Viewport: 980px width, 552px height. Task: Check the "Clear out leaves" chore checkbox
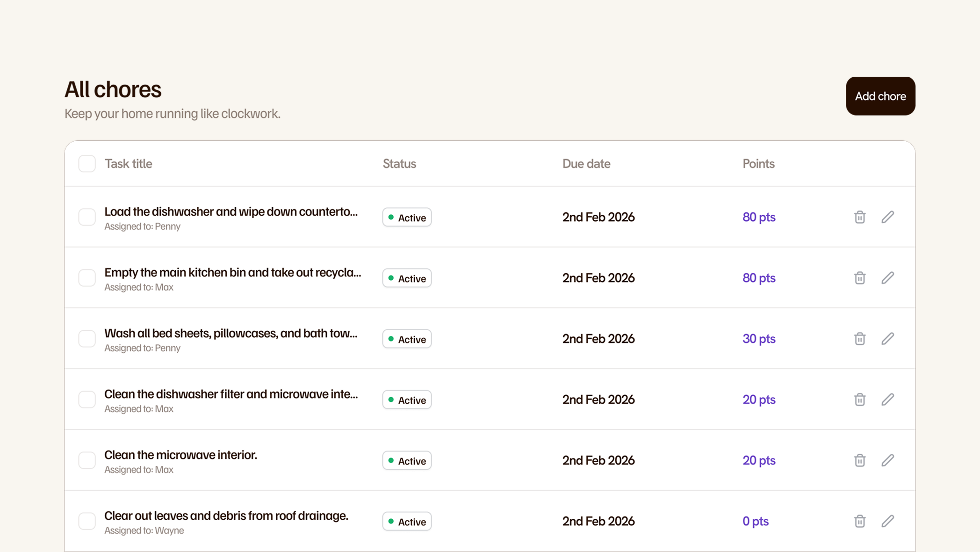(x=87, y=521)
